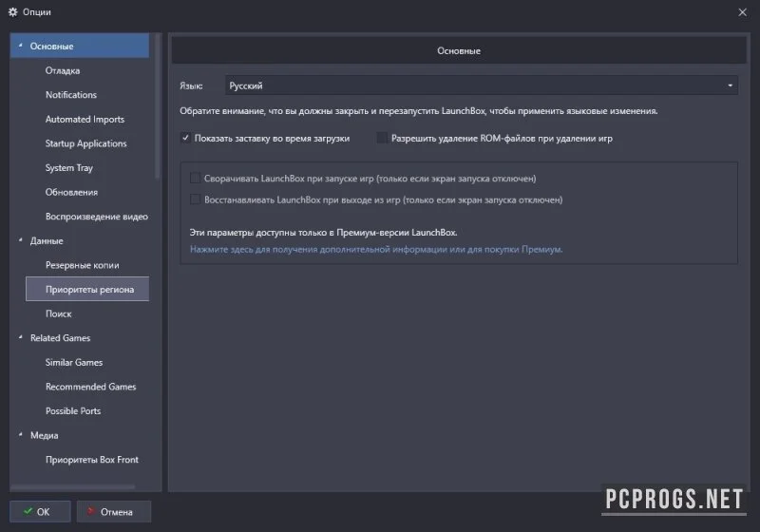Open the Possible Ports settings page

point(73,410)
